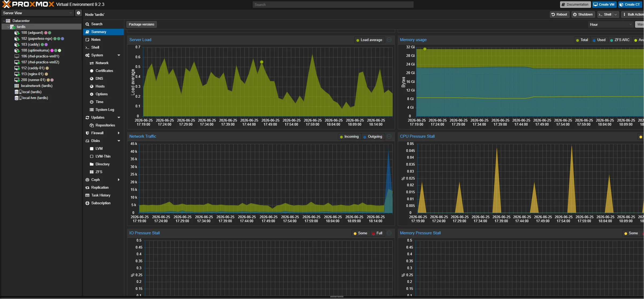
Task: Select VM 107 (rhel-practice-vm02) icon
Action: (17, 62)
